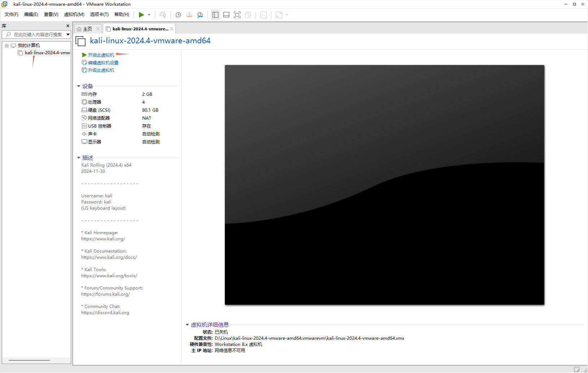Click the Unity mode toolbar icon

[248, 15]
